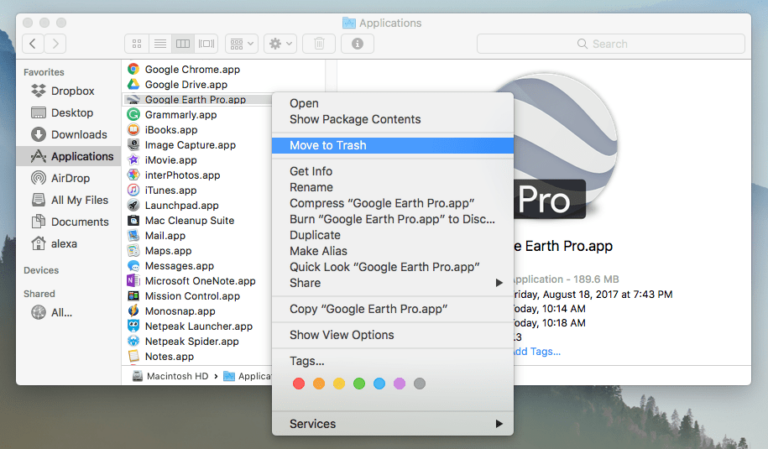
Task: Select iMovie.app in the list
Action: (170, 160)
